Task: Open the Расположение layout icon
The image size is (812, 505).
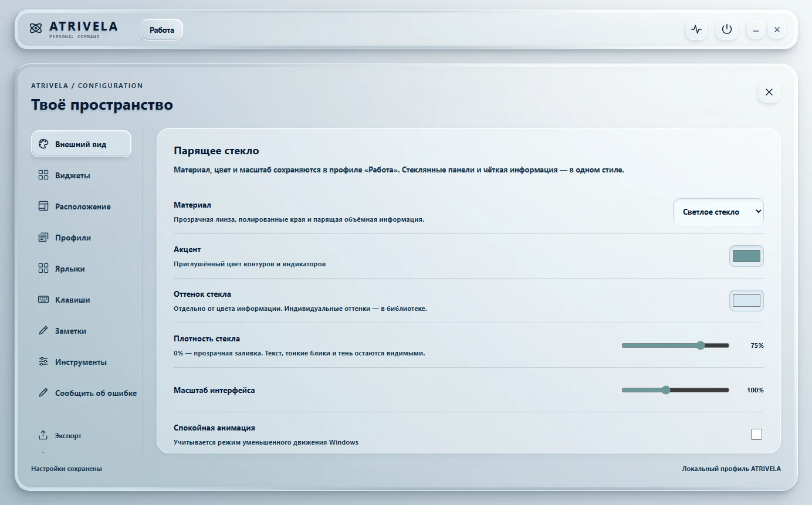Action: click(43, 206)
